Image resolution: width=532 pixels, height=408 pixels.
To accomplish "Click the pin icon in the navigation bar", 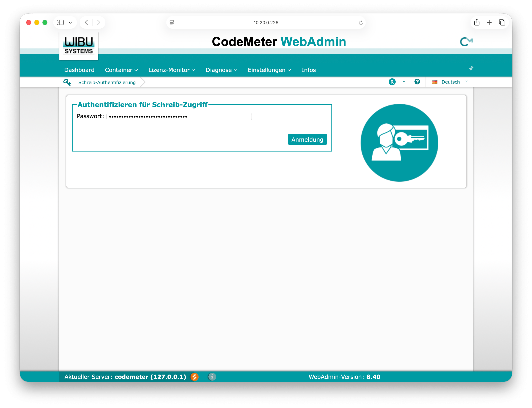I will pyautogui.click(x=471, y=68).
